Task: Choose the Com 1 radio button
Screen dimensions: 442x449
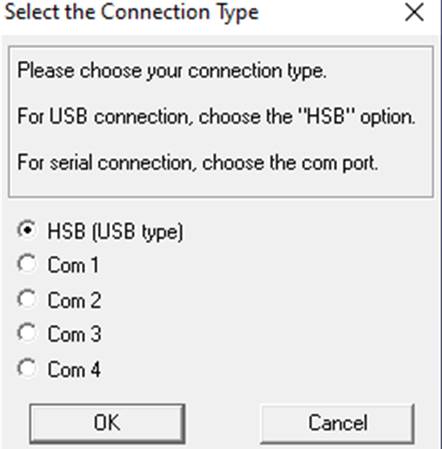Action: pos(27,264)
